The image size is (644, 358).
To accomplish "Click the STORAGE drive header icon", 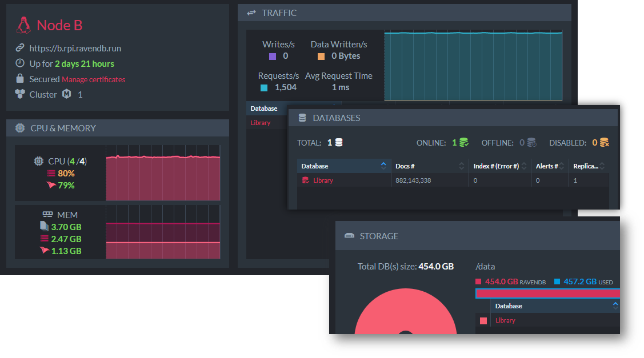I will (x=350, y=236).
